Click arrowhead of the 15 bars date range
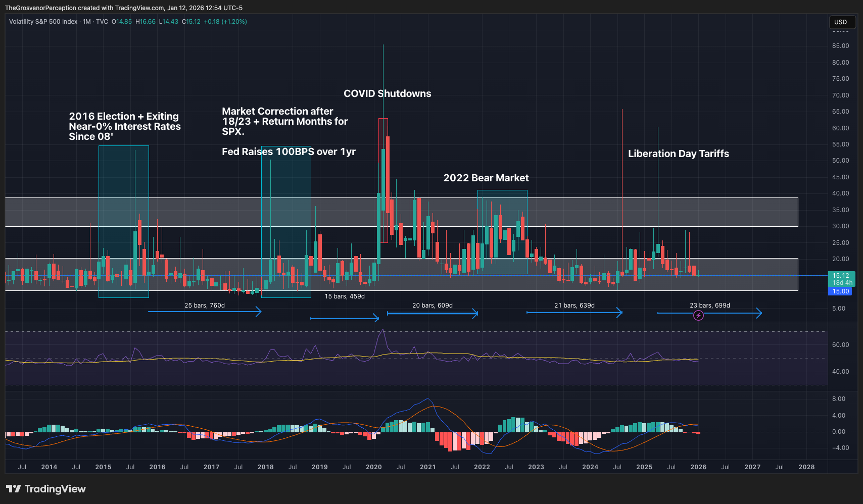Image resolution: width=863 pixels, height=504 pixels. coord(376,318)
